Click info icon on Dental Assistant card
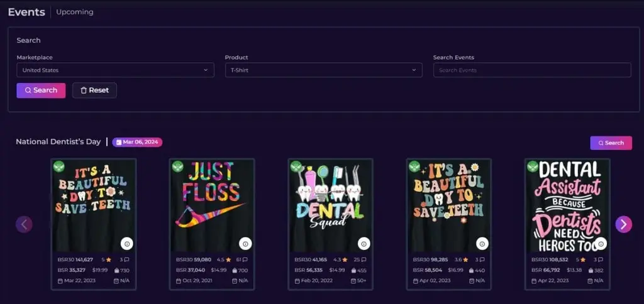This screenshot has width=644, height=304. (601, 244)
